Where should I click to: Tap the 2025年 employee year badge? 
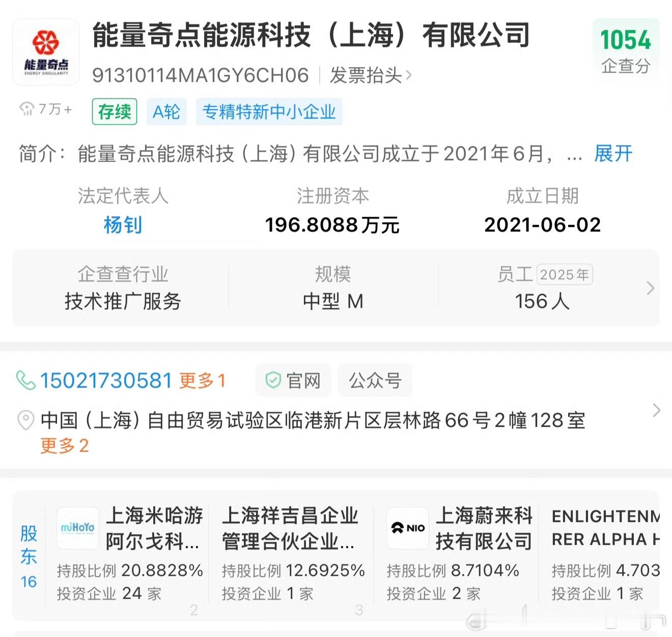click(565, 275)
